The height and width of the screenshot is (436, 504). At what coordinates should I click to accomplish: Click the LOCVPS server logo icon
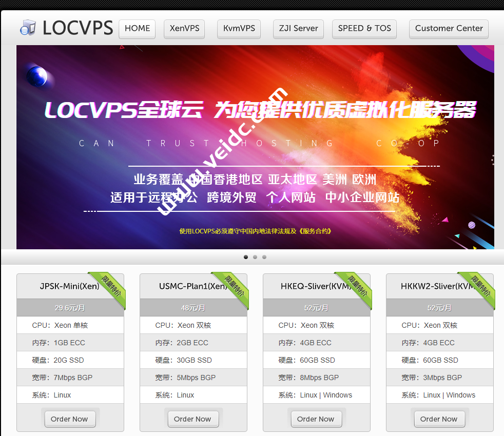click(x=28, y=28)
